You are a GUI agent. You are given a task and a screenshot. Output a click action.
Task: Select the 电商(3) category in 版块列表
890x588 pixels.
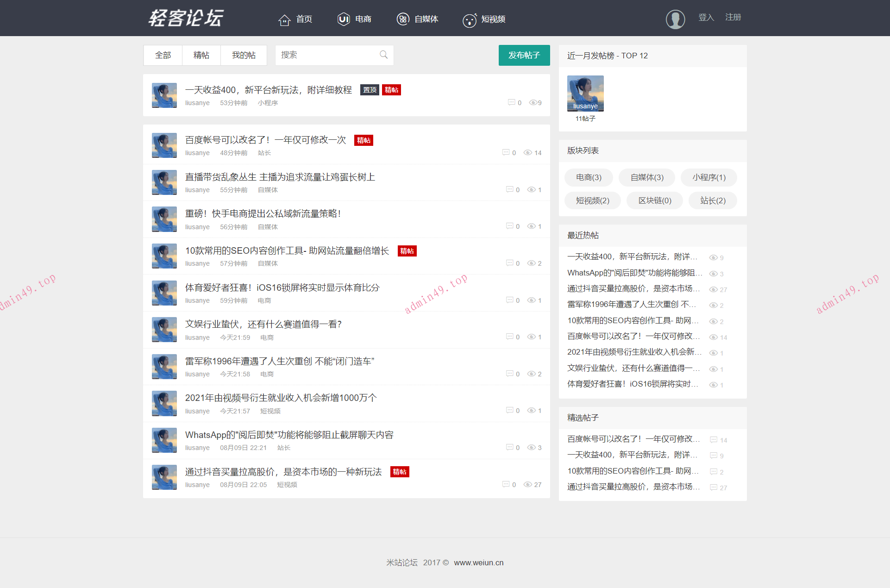pos(588,177)
